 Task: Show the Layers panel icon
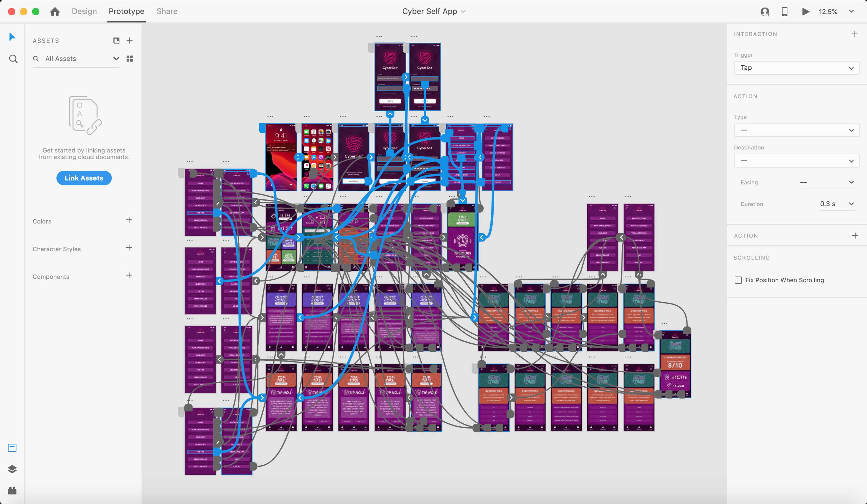point(12,469)
